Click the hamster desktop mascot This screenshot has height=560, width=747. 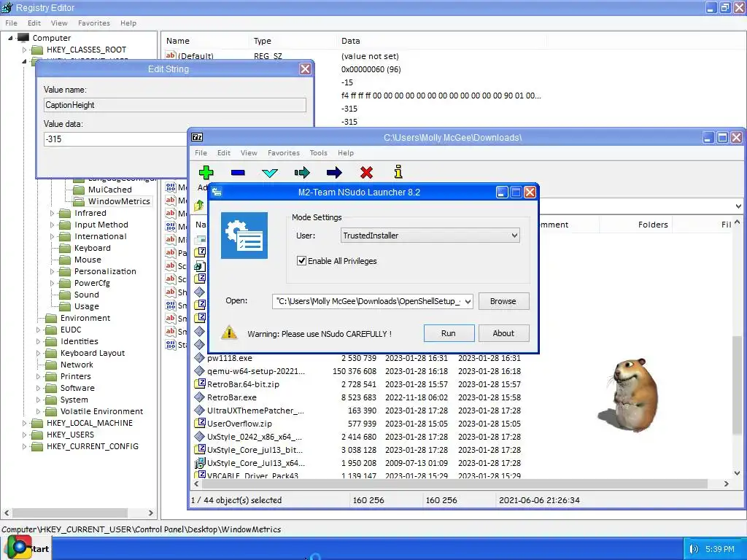[x=629, y=394]
